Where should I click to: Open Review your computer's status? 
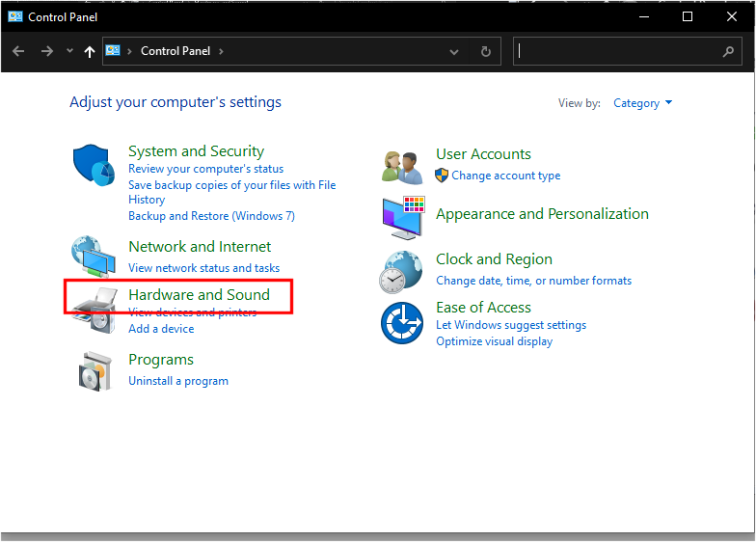click(206, 169)
